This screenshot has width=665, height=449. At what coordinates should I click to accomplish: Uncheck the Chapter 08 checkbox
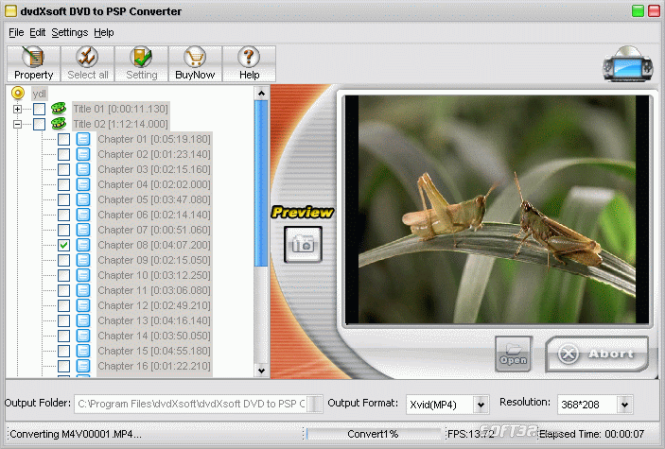click(x=64, y=245)
